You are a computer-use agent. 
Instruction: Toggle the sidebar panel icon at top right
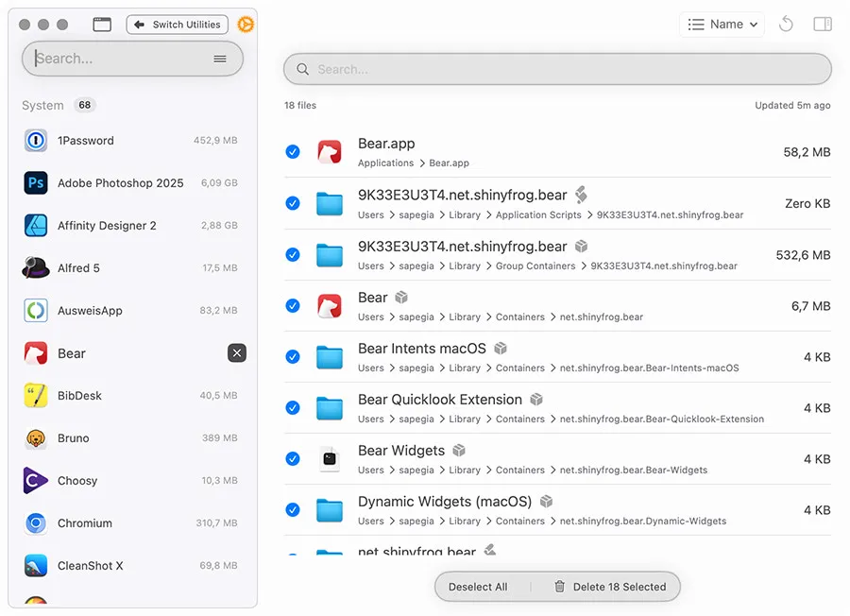click(823, 24)
